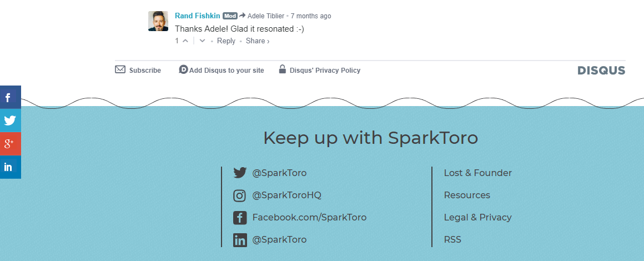
Task: Open Add Disqus to your site
Action: 222,70
